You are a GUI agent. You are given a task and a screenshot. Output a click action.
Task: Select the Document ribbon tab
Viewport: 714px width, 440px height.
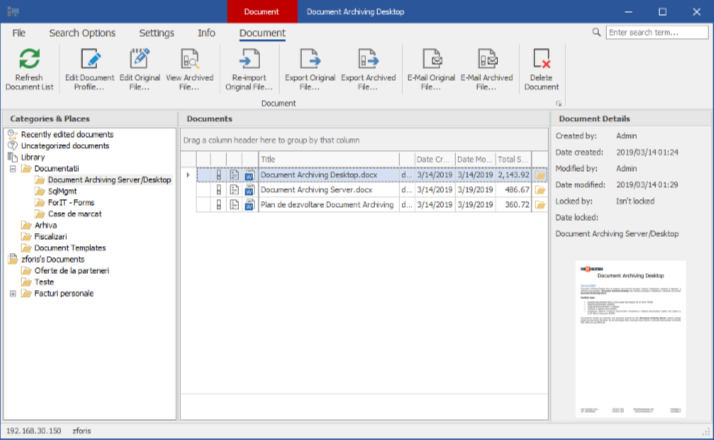tap(262, 33)
